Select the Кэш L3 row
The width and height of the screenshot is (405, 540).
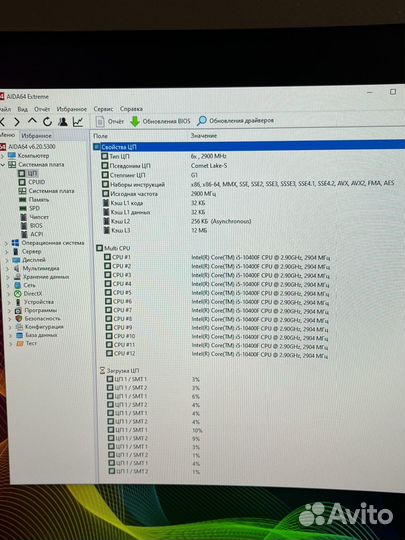coord(121,230)
